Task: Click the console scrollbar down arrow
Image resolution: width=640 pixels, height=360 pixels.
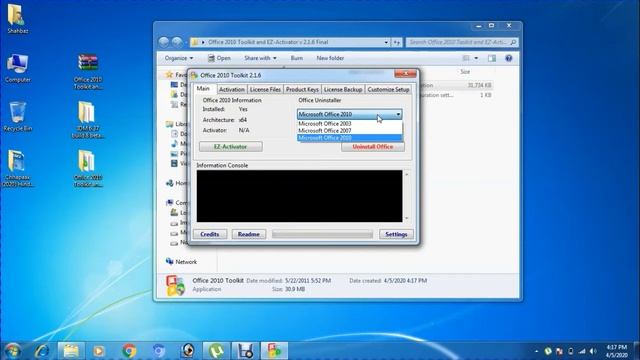Action: (x=407, y=218)
